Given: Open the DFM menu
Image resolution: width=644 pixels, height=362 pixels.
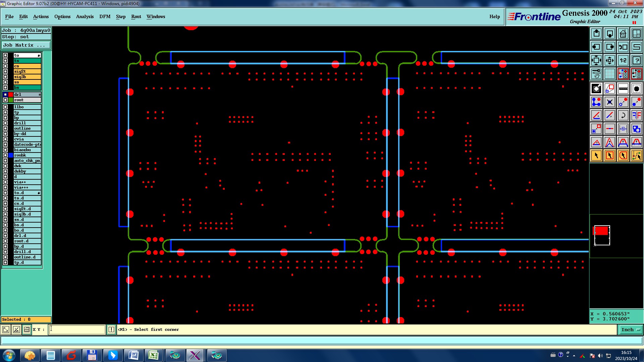Looking at the screenshot, I should [105, 16].
